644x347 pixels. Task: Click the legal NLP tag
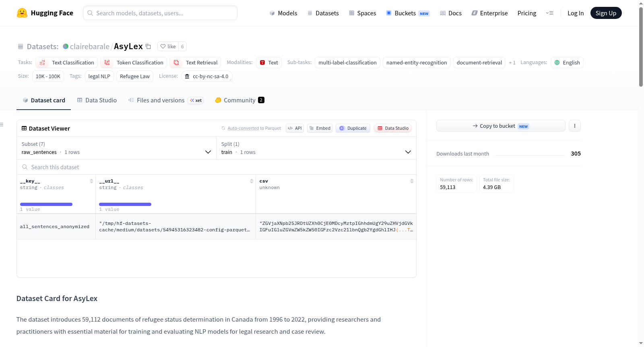[99, 76]
